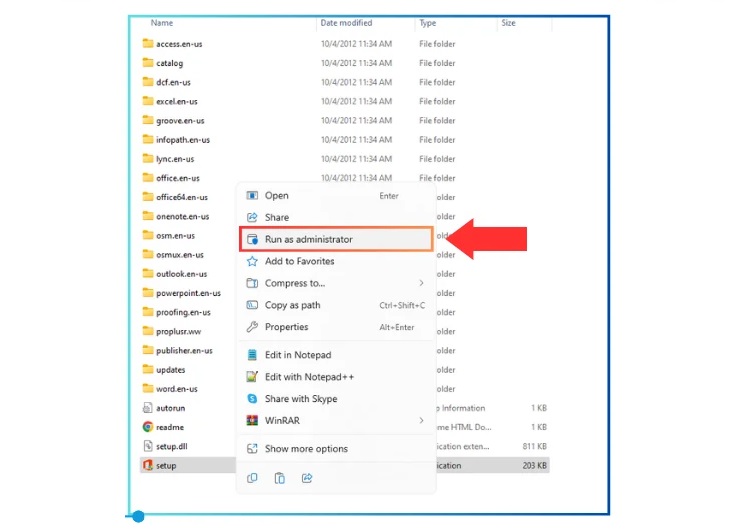Expand the Compress to submenu arrow
The image size is (733, 529).
point(421,284)
